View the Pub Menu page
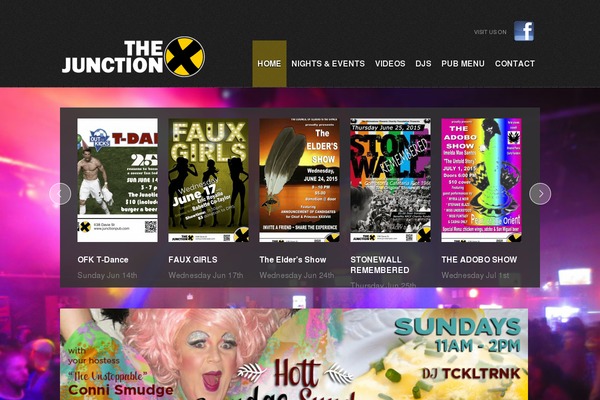Viewport: 600px width, 400px height. coord(463,64)
